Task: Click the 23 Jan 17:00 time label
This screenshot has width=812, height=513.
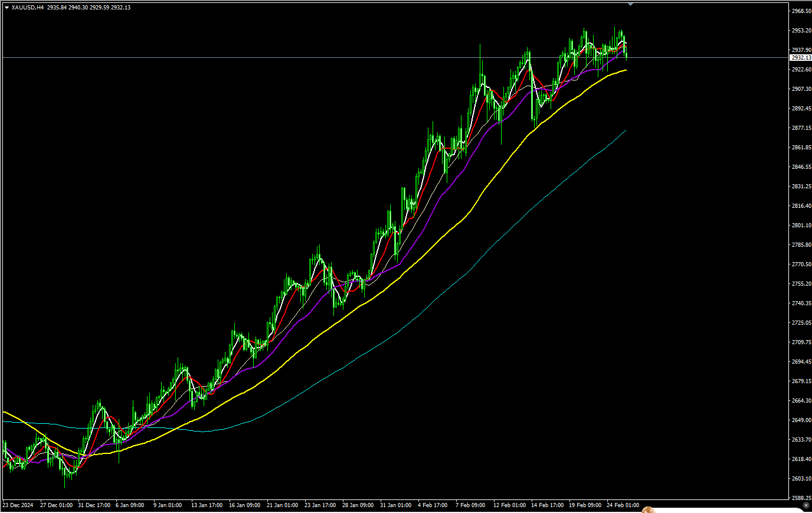Action: tap(320, 505)
